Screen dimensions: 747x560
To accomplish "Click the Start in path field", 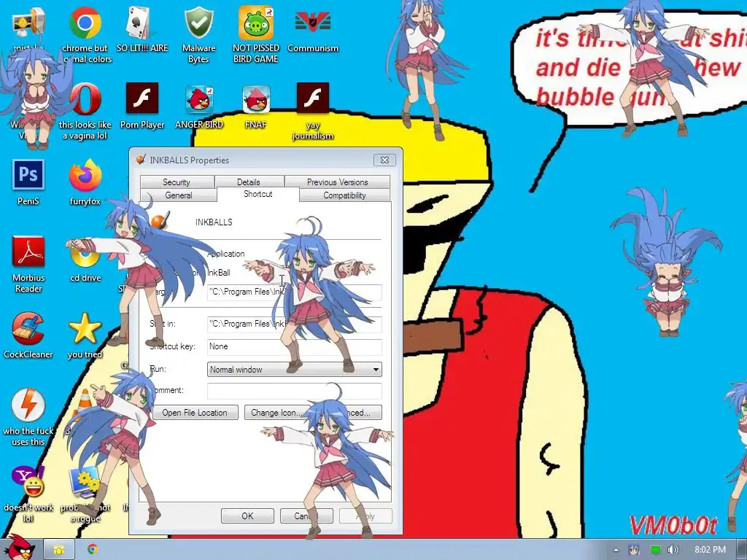I will (295, 324).
